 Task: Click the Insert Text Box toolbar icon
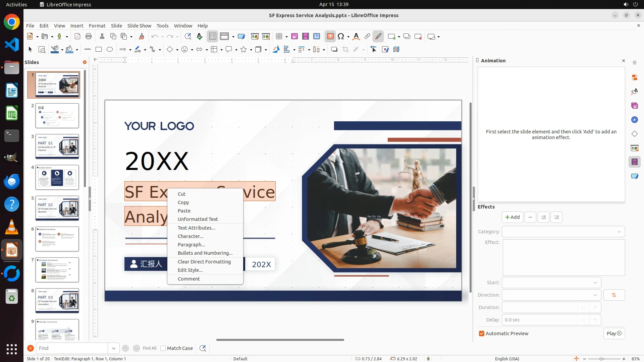pyautogui.click(x=330, y=37)
